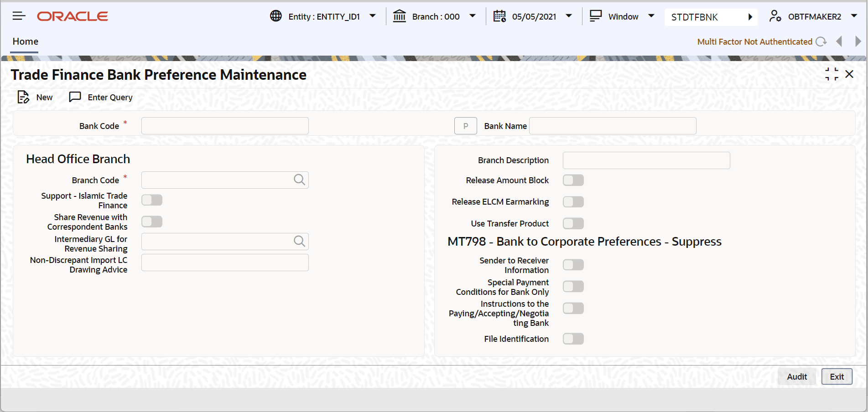The image size is (868, 412).
Task: Go to previous tab with left arrow
Action: click(839, 41)
